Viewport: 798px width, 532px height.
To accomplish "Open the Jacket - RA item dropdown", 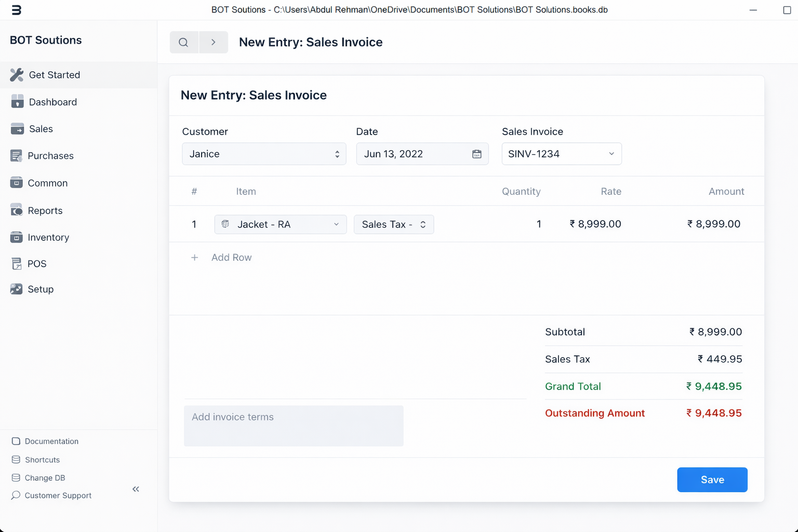I will 280,224.
